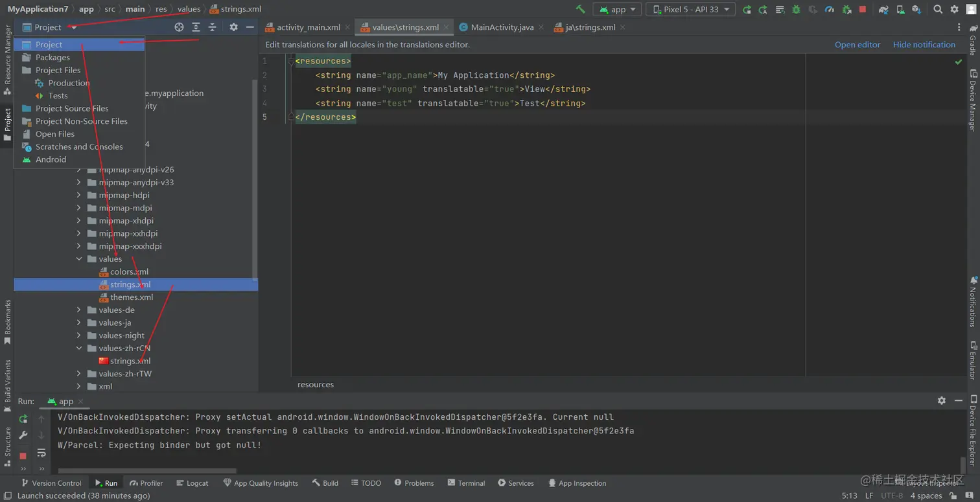Click Expand All in Project panel

click(196, 27)
